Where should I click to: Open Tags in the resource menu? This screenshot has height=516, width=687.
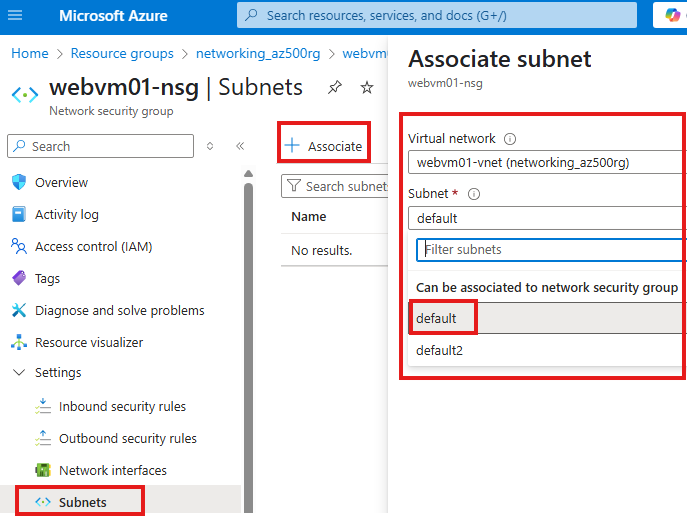47,279
